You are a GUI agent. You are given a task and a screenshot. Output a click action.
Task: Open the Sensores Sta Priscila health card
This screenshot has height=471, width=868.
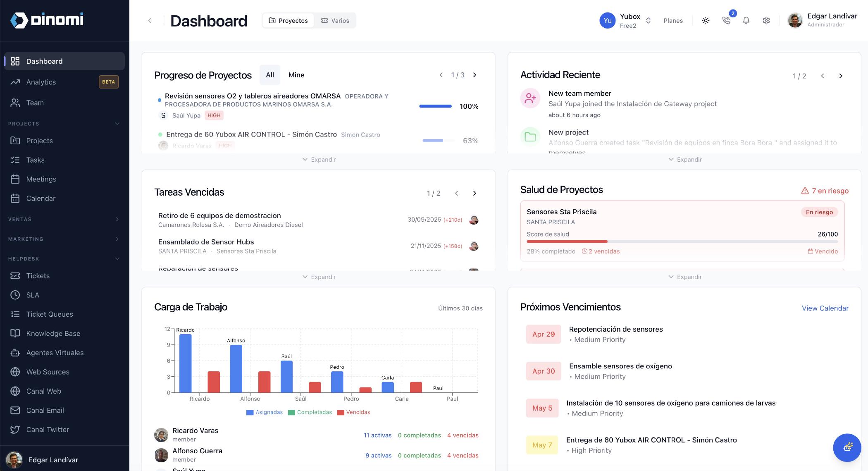click(x=682, y=231)
